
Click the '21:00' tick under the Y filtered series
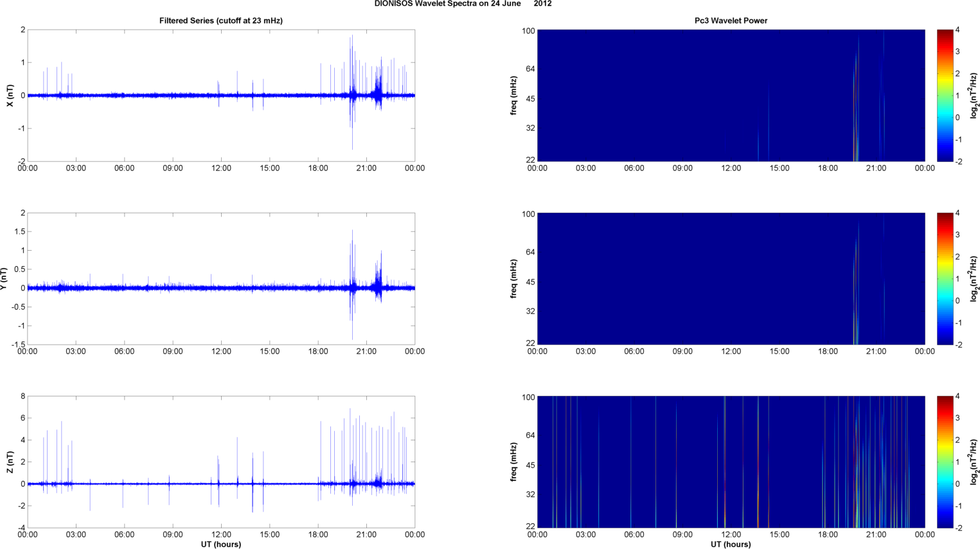[x=366, y=352]
